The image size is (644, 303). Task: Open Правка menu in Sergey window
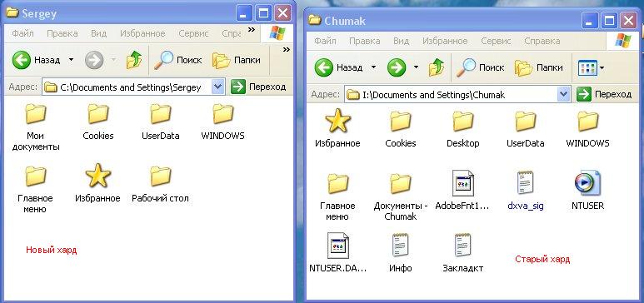click(x=62, y=33)
